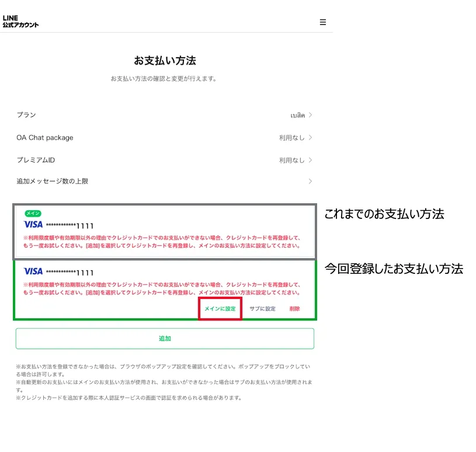Click the เบสิค plan value
The width and height of the screenshot is (476, 452).
297,116
